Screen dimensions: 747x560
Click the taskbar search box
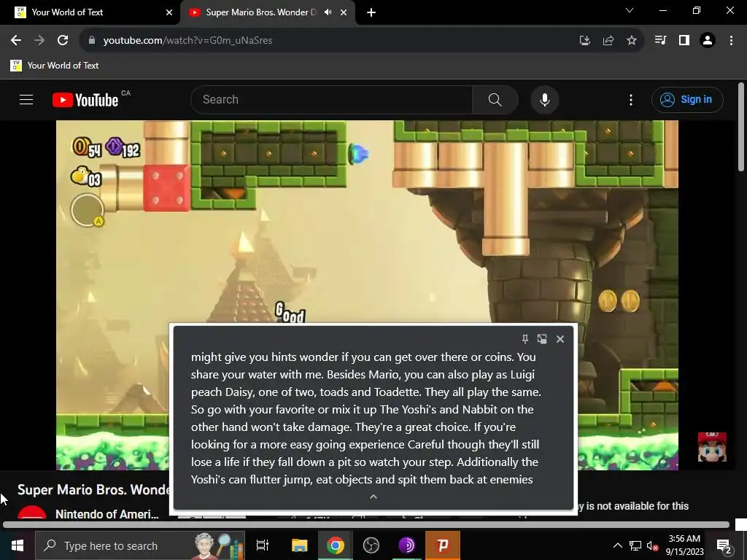click(140, 545)
